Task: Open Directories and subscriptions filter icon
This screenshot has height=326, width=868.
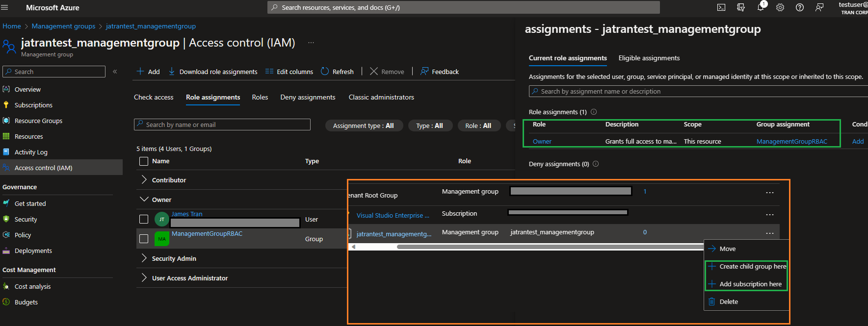Action: (x=741, y=7)
